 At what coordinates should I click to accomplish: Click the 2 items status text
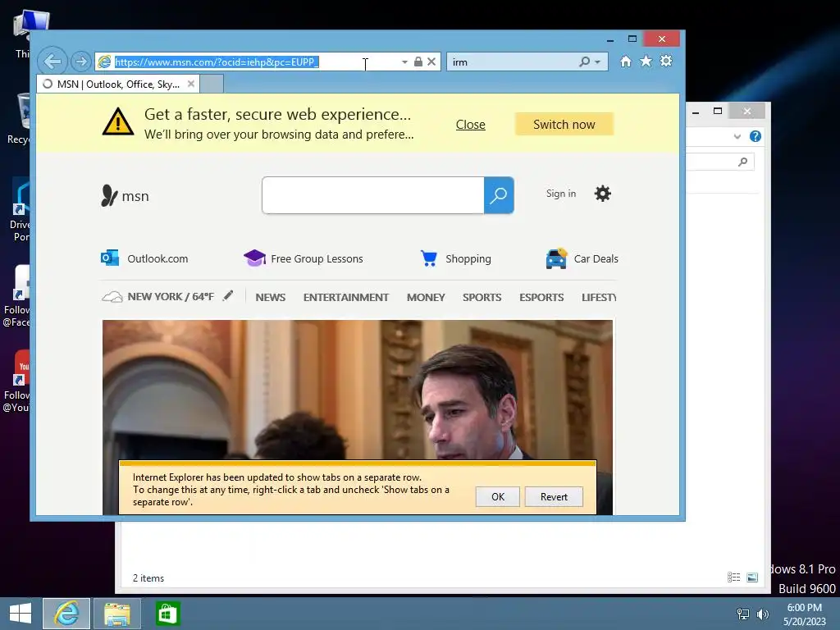tap(148, 578)
